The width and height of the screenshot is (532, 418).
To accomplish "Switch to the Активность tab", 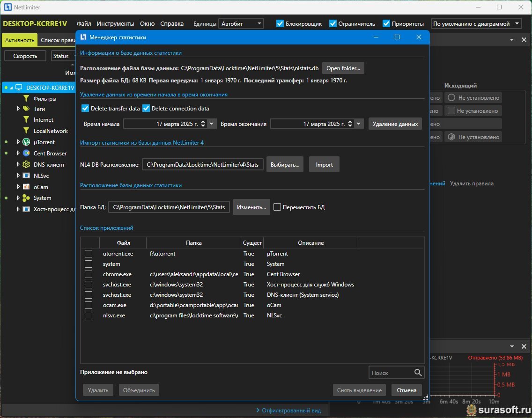I will (x=20, y=40).
